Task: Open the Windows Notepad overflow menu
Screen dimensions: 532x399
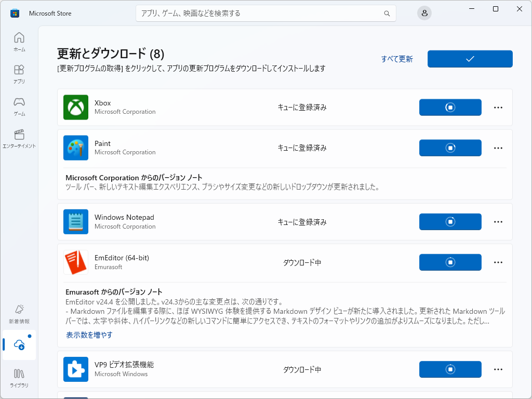Action: [498, 221]
